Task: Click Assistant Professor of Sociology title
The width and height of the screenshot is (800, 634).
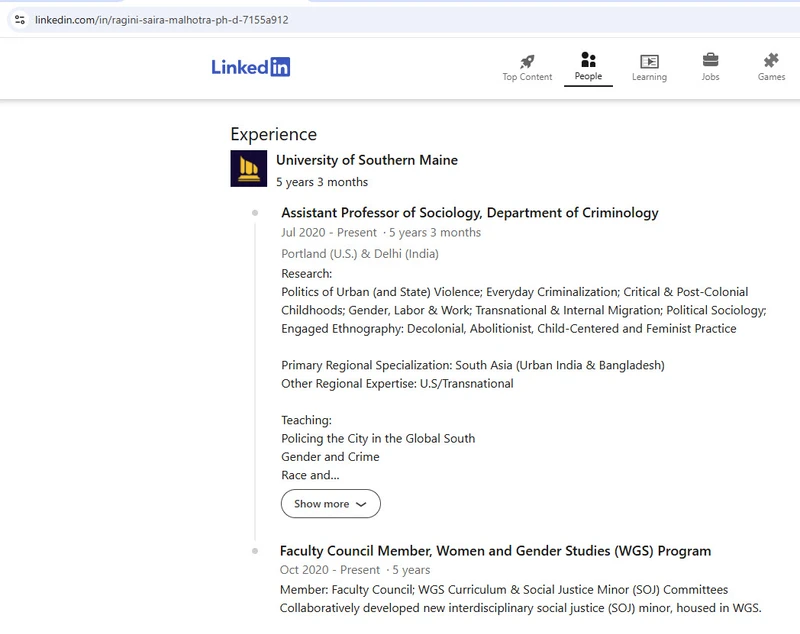Action: pos(470,213)
